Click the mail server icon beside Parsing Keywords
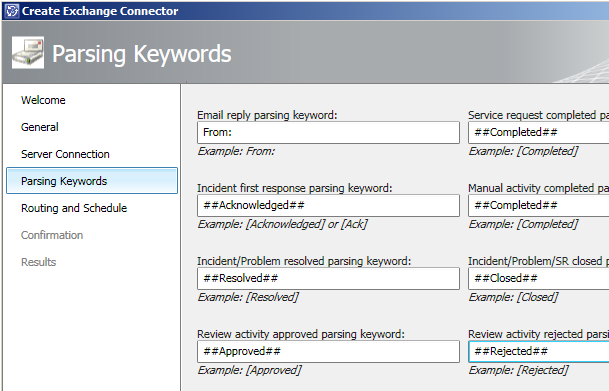The image size is (609, 391). pos(28,53)
